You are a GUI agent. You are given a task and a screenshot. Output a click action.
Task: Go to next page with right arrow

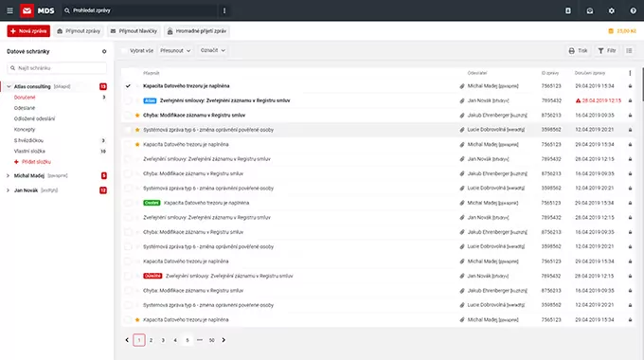(x=224, y=340)
